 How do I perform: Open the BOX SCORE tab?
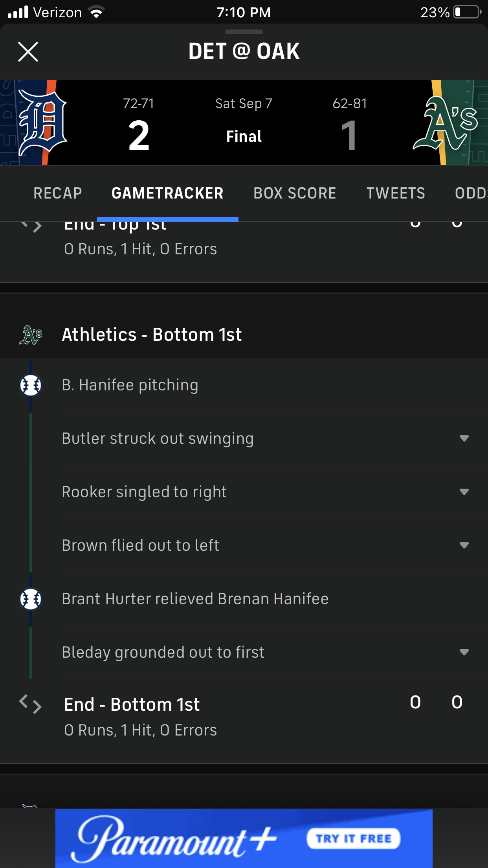coord(295,193)
